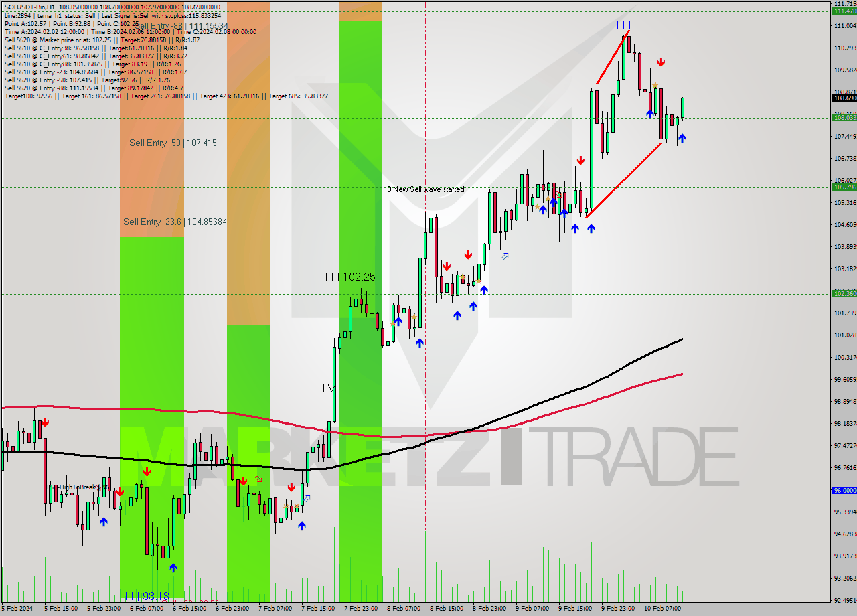The height and width of the screenshot is (616, 857).
Task: Click the 111.004 price axis tick
Action: (x=845, y=25)
